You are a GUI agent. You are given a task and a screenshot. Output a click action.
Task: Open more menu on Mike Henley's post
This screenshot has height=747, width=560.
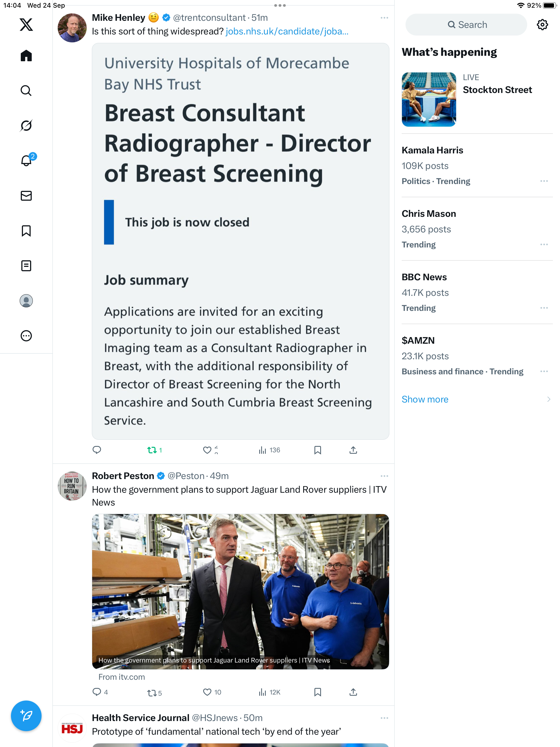[x=384, y=18]
